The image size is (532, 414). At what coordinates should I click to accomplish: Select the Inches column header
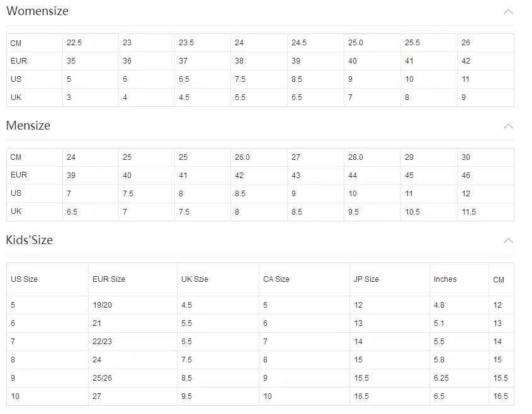[445, 279]
